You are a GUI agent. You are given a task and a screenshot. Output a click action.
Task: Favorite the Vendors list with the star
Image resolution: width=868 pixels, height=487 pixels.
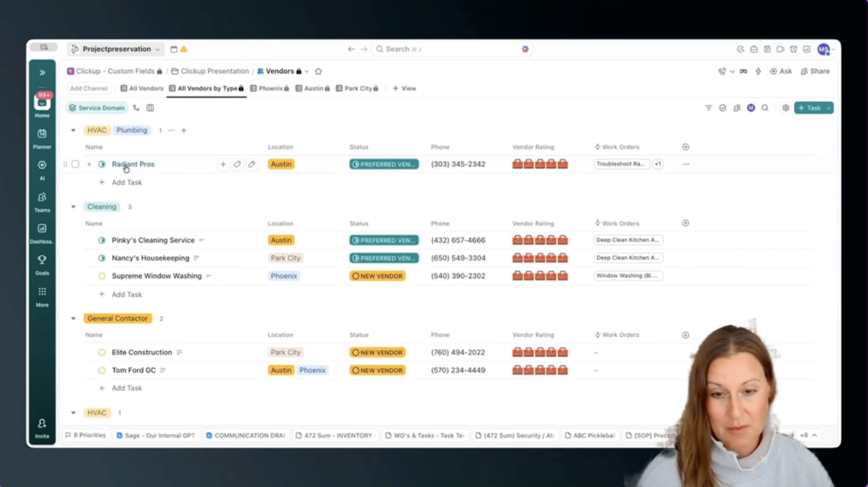tap(318, 71)
